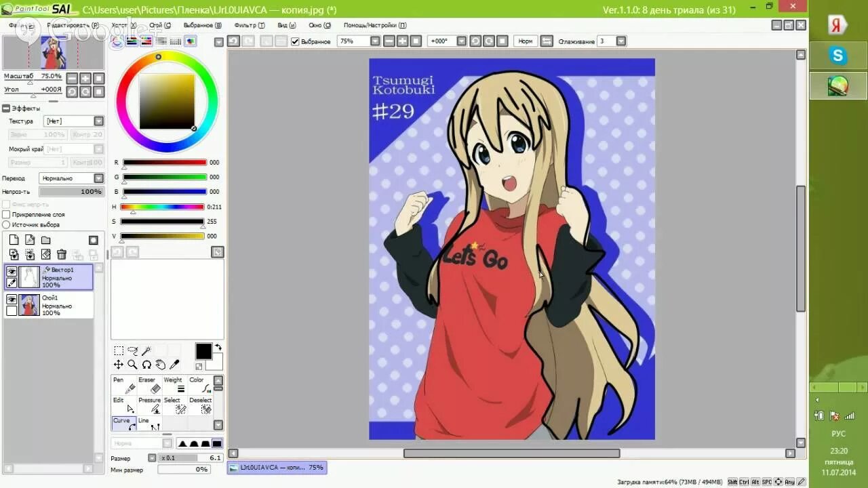868x488 pixels.
Task: Pick the Deselect tool
Action: [x=199, y=405]
